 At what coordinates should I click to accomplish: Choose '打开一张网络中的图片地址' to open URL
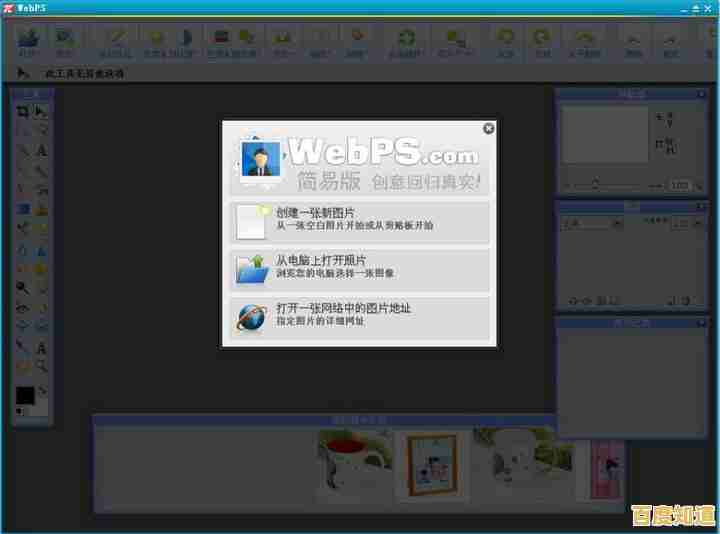(x=360, y=317)
